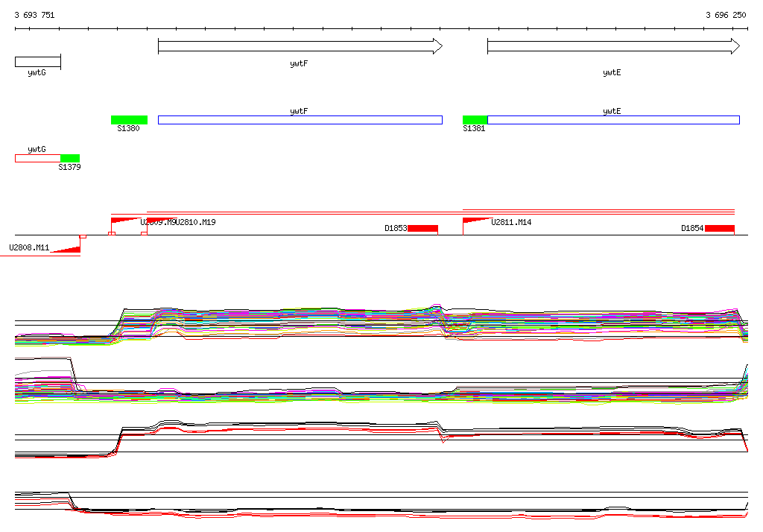Click the green S1381 segment
The width and height of the screenshot is (763, 532).
(x=475, y=120)
